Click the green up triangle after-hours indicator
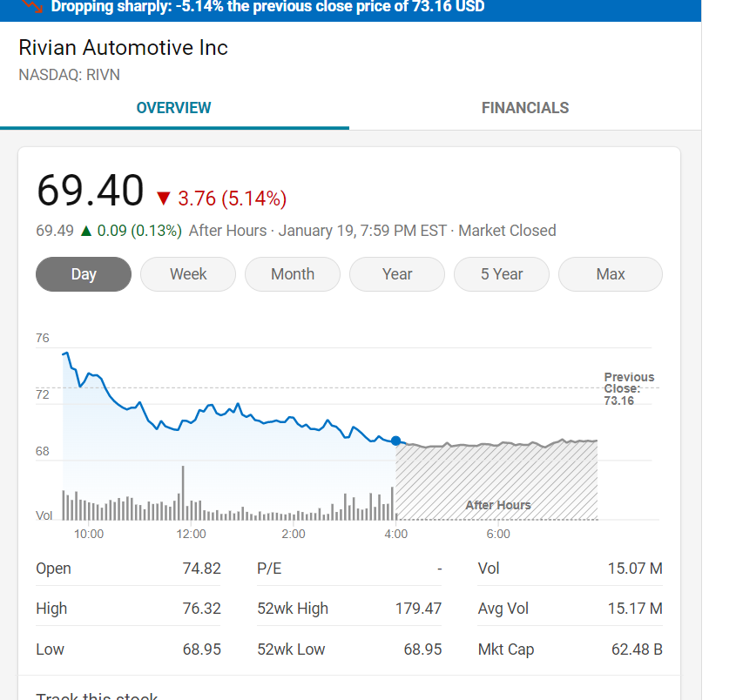Image resolution: width=736 pixels, height=700 pixels. pyautogui.click(x=85, y=231)
